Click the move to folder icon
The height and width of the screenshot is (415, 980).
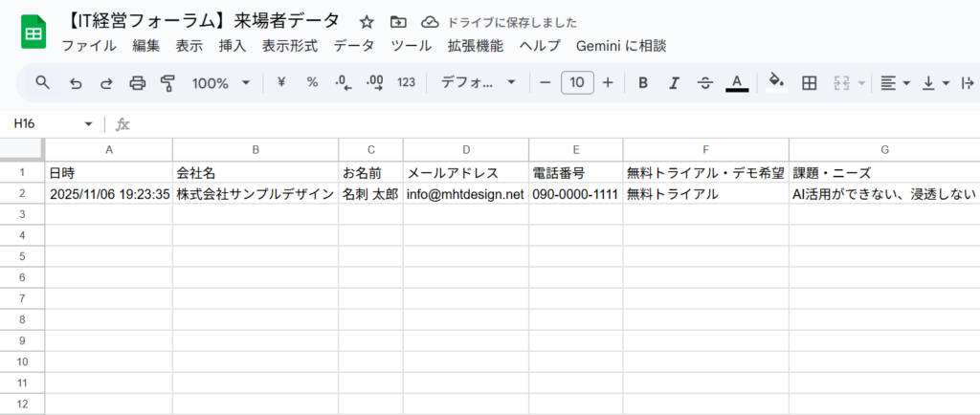[398, 22]
